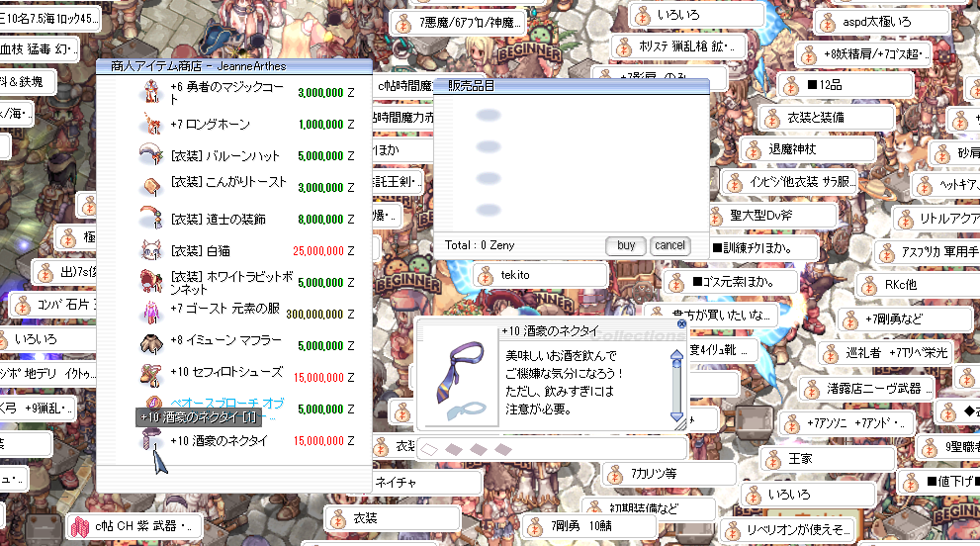Open the 退魔神杖 vendor shop sign
Image resolution: width=980 pixels, height=546 pixels.
(x=808, y=150)
